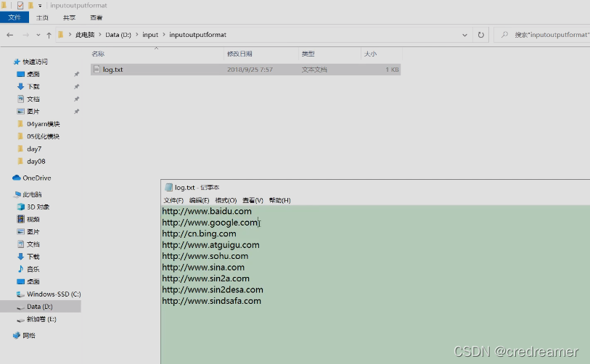The width and height of the screenshot is (590, 364).
Task: Open the day08 folder
Action: pyautogui.click(x=36, y=161)
